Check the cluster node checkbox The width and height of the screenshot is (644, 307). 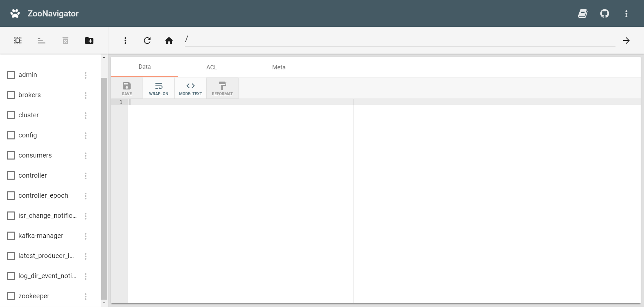point(11,115)
